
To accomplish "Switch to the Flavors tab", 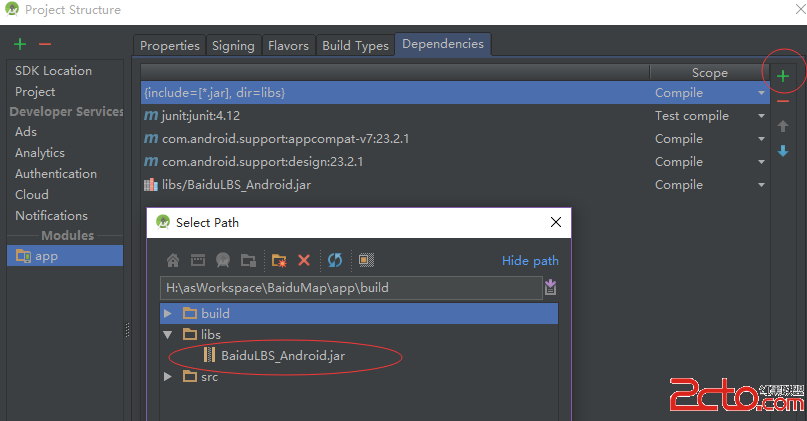I will coord(288,46).
